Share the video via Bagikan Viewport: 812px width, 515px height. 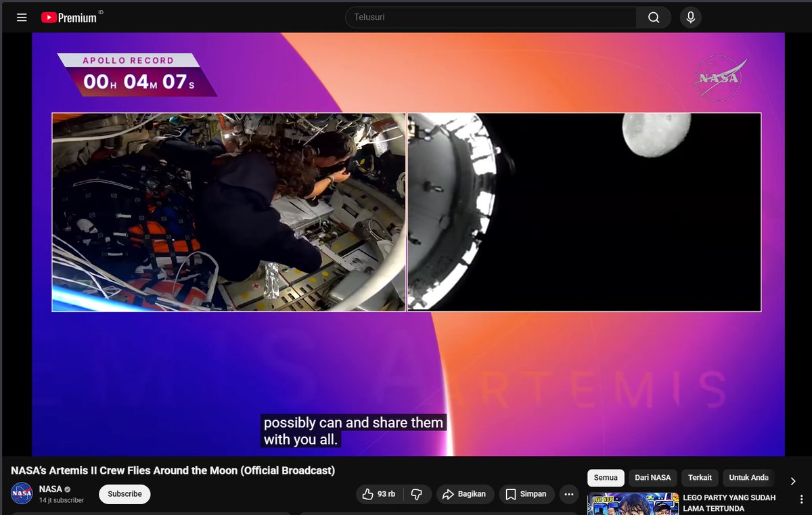[465, 494]
